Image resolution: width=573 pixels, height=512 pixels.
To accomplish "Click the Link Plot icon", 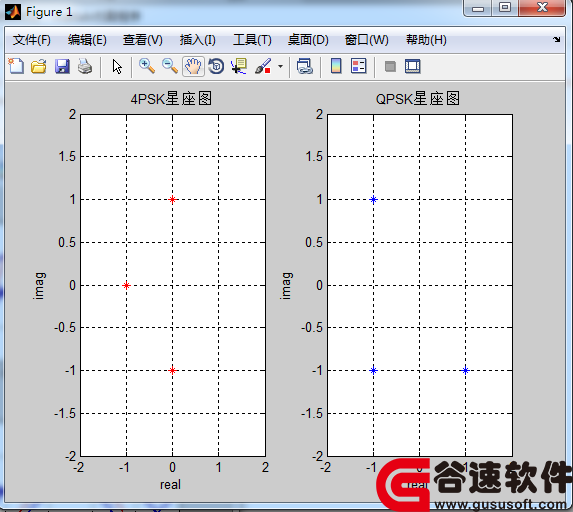I will pos(304,67).
